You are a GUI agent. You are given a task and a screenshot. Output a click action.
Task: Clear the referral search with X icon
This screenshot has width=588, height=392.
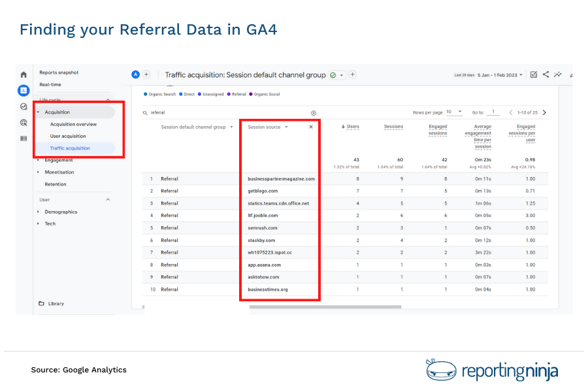pyautogui.click(x=314, y=113)
